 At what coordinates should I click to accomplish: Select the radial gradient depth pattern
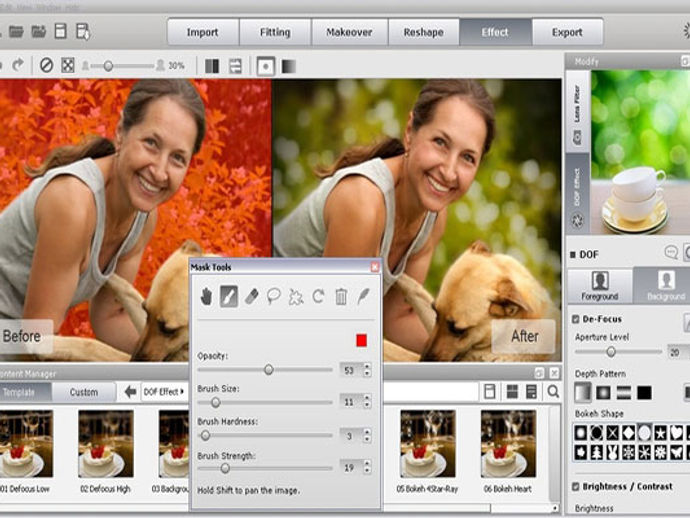(603, 393)
